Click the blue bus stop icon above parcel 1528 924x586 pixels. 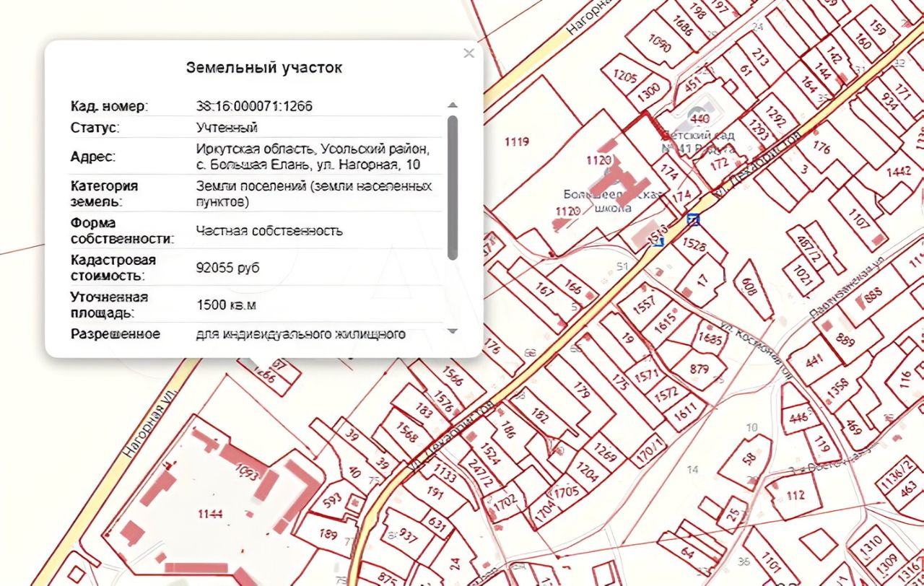[x=694, y=219]
